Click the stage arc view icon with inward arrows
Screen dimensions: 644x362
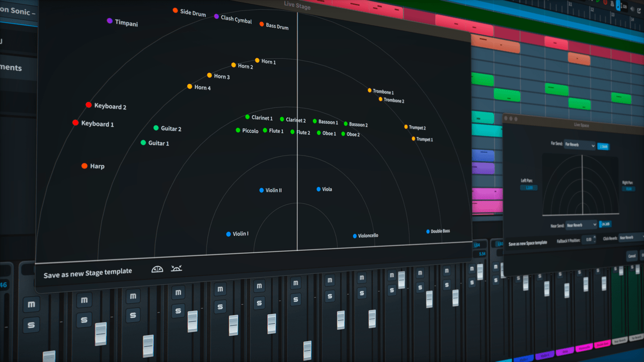pyautogui.click(x=157, y=269)
